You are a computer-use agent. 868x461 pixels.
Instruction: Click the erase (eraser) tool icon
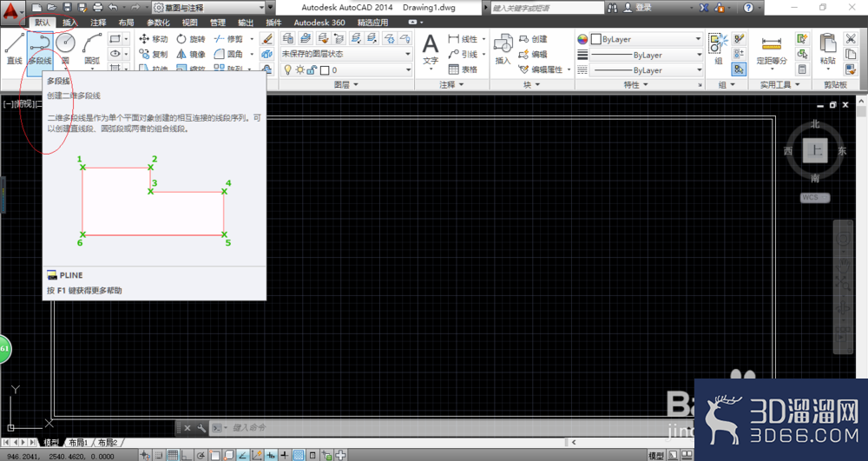[266, 39]
